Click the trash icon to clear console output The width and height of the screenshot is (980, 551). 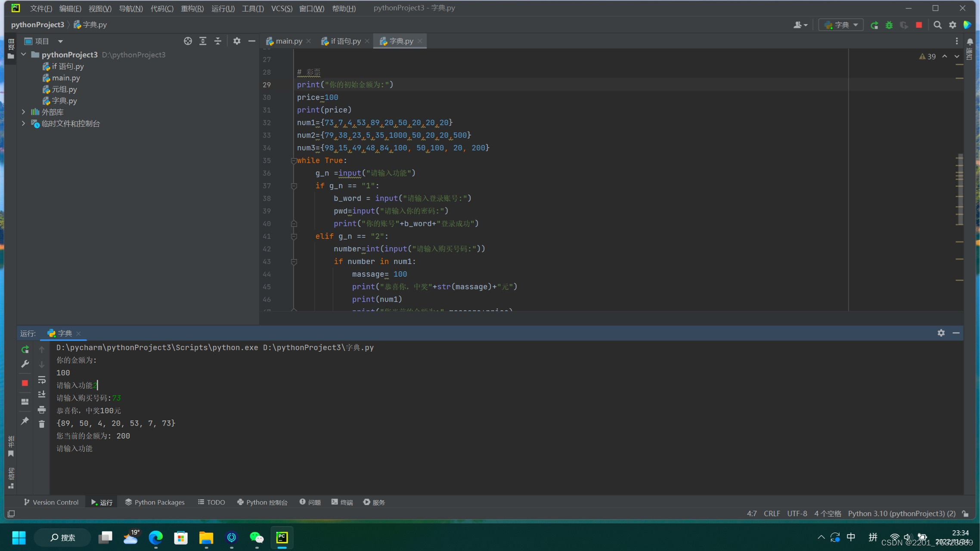pyautogui.click(x=42, y=424)
